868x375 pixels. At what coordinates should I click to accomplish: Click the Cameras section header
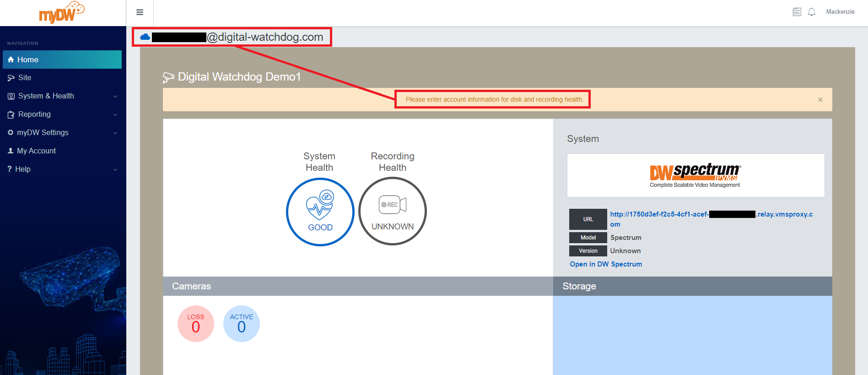click(358, 286)
